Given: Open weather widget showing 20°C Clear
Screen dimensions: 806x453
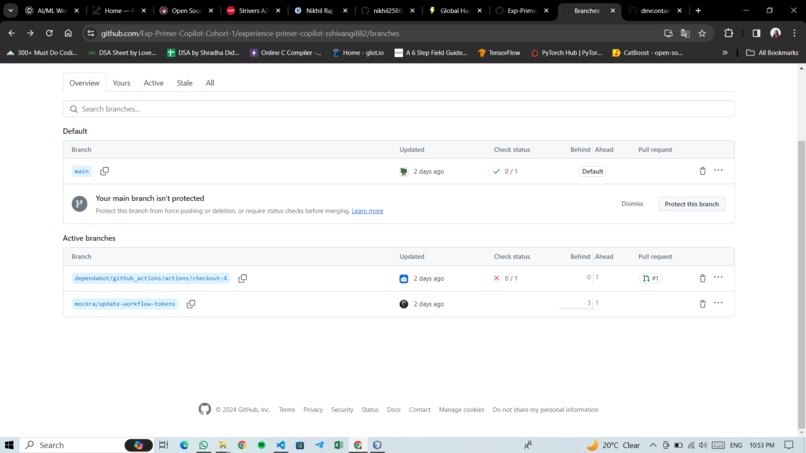Looking at the screenshot, I should (613, 445).
